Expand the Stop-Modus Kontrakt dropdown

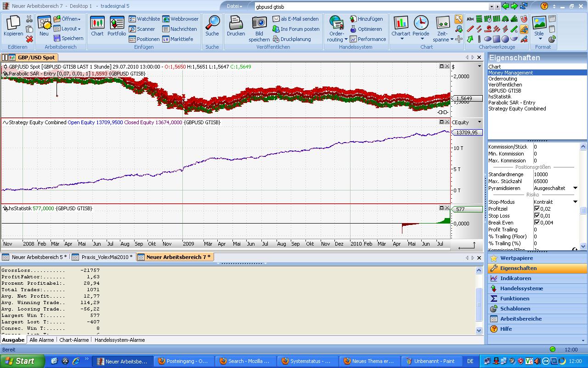[x=575, y=202]
